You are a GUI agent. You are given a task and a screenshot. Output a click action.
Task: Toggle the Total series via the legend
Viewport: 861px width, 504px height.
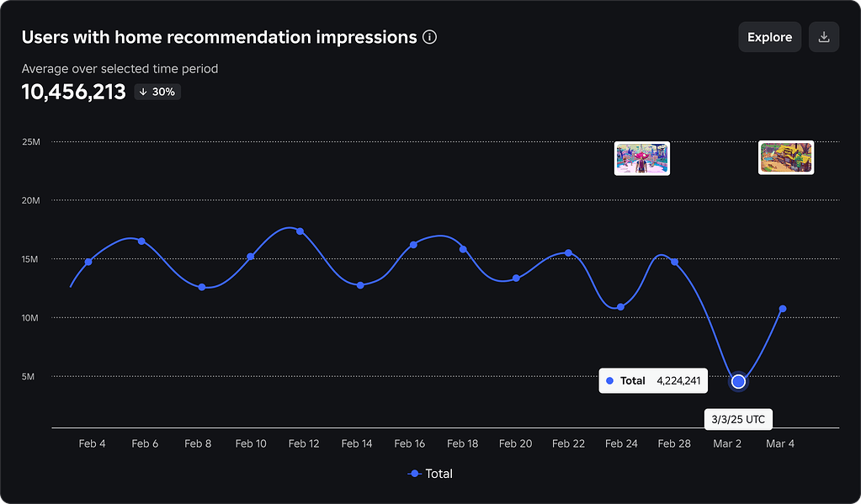(431, 474)
